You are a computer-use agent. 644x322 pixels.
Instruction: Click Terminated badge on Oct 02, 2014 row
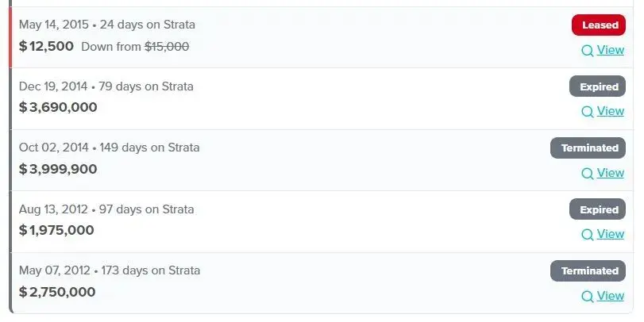pos(588,148)
